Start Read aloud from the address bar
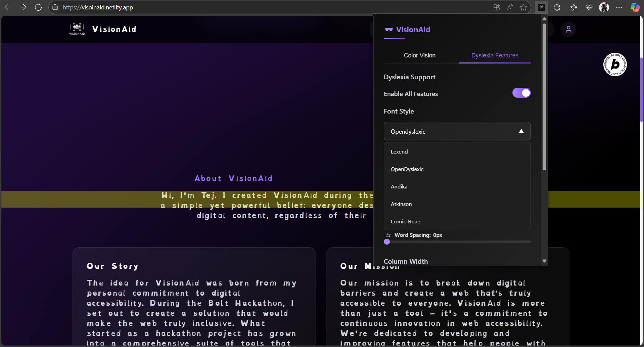The image size is (644, 347). point(510,7)
